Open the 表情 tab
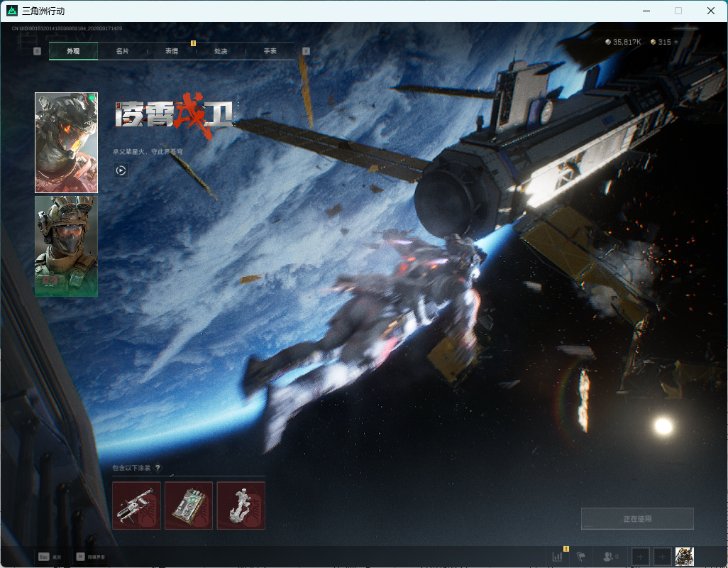Screen dimensions: 728x568 [172, 51]
